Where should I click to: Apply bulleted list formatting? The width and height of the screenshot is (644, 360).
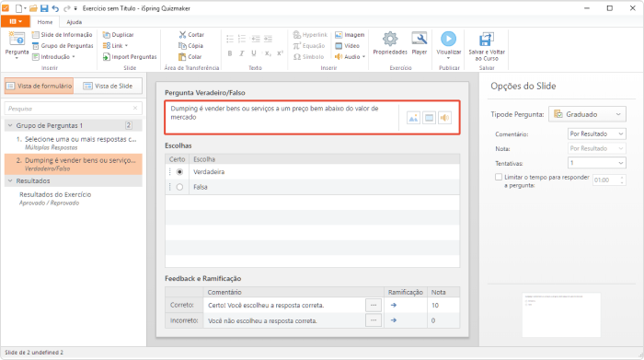click(x=230, y=39)
